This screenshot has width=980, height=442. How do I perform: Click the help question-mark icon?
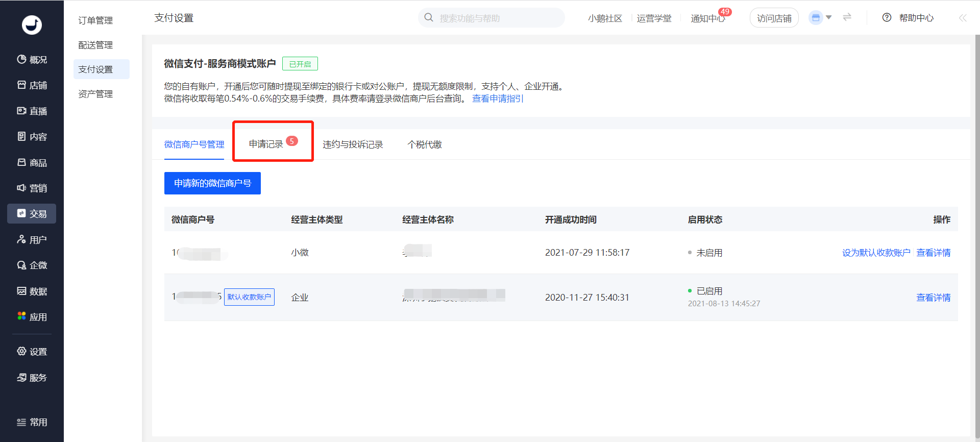pos(887,18)
